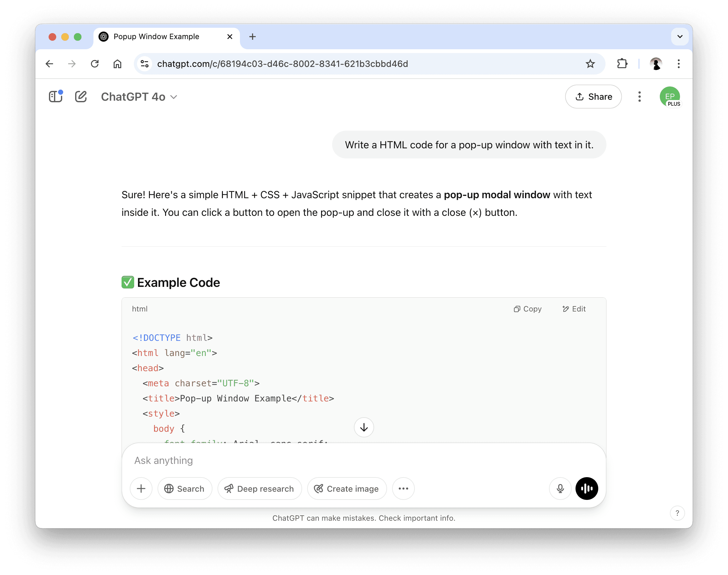This screenshot has width=728, height=575.
Task: Toggle the Search tool in composer
Action: pos(184,489)
